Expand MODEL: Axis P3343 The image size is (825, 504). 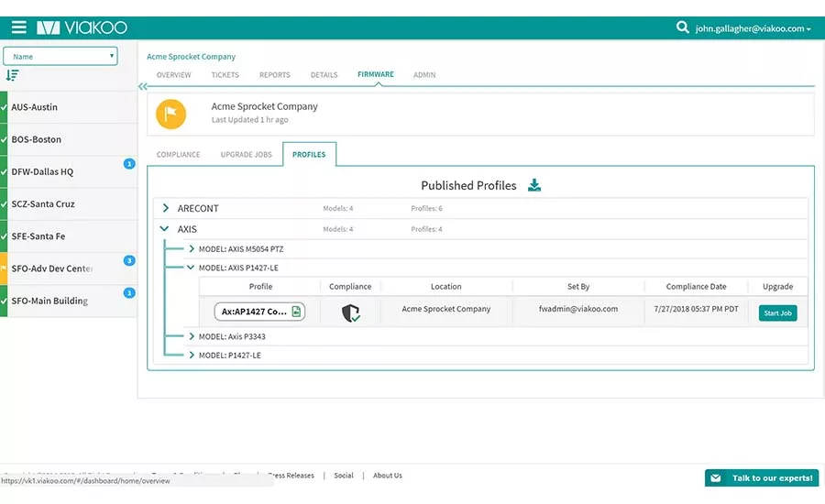point(192,336)
